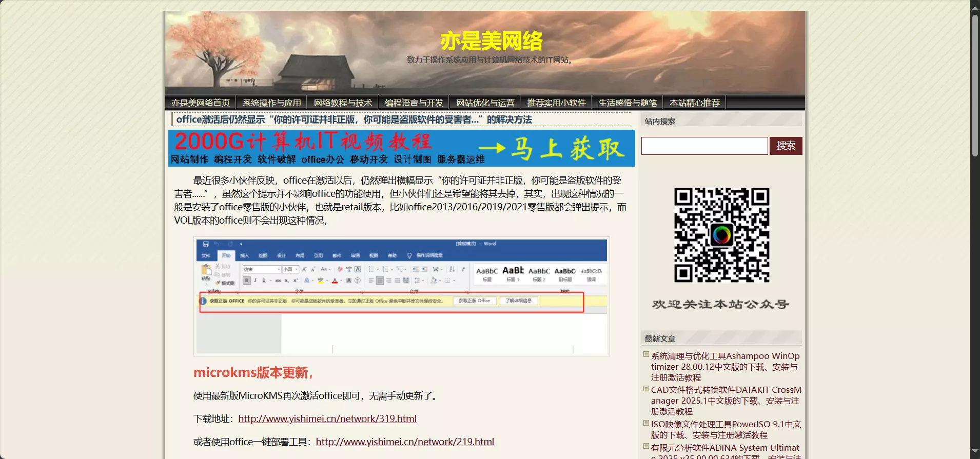
Task: Click the vertical scrollbar thumb
Action: pyautogui.click(x=975, y=86)
